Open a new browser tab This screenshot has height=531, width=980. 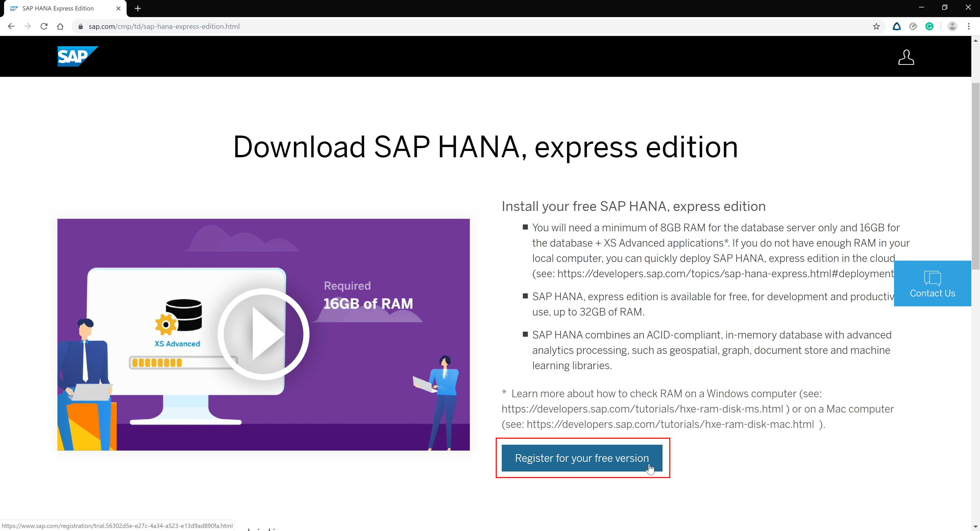coord(138,8)
